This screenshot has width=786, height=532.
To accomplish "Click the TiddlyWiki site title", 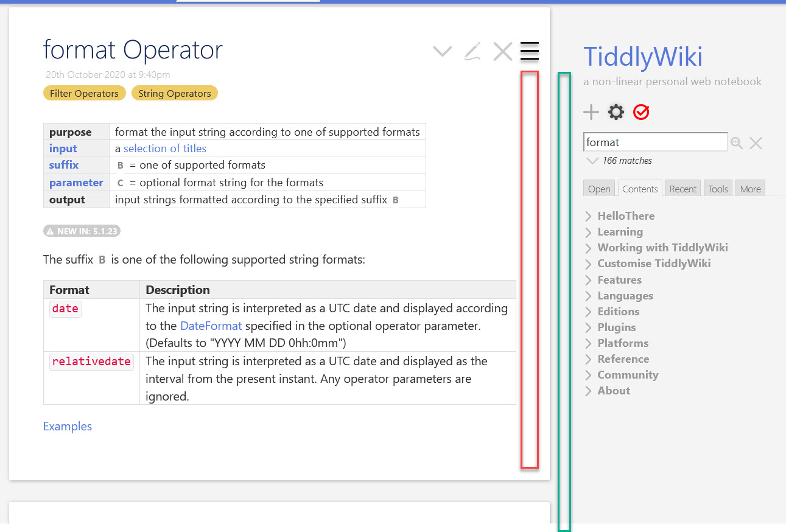I will click(x=643, y=57).
